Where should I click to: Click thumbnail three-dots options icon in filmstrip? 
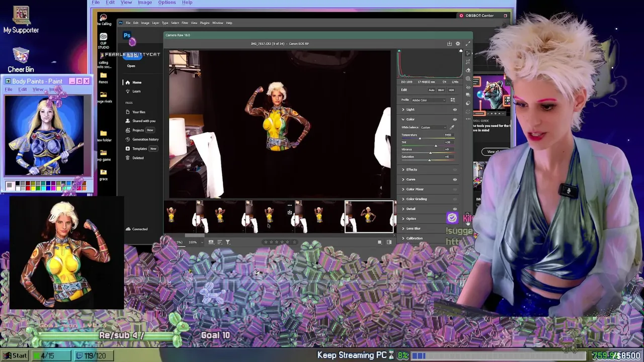[289, 205]
